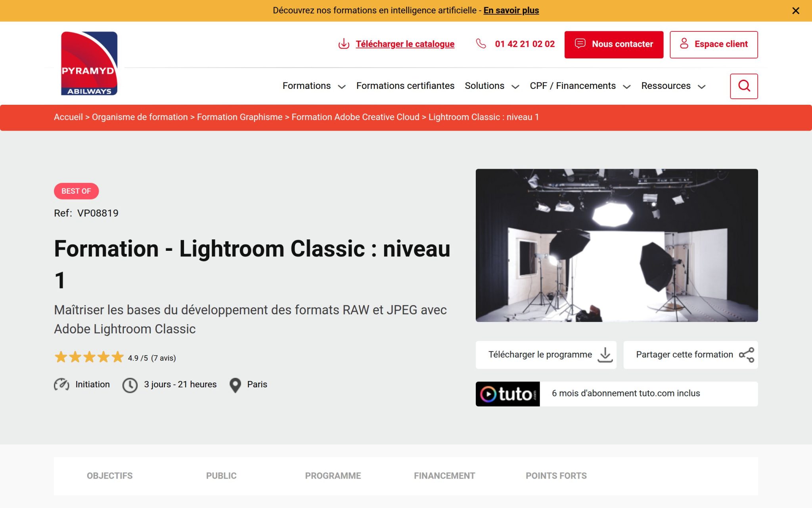Open 'Organisme de formation' breadcrumb
This screenshot has width=812, height=508.
pos(140,117)
